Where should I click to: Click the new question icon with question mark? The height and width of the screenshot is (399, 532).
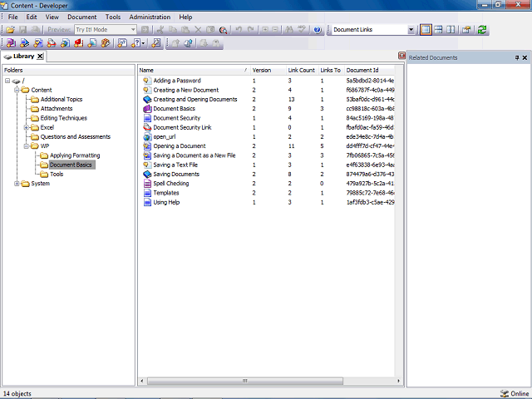pyautogui.click(x=135, y=43)
